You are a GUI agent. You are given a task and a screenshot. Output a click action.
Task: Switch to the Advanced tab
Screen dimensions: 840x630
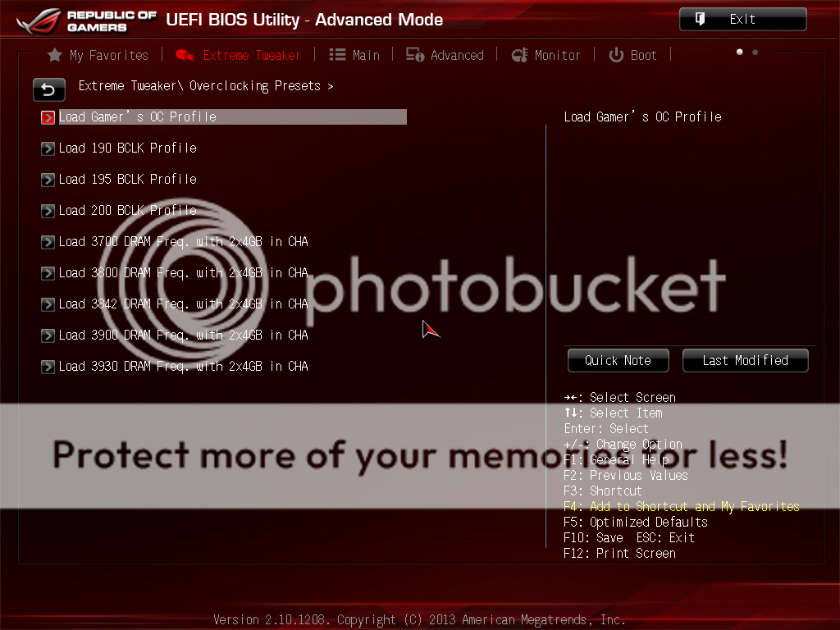[445, 55]
